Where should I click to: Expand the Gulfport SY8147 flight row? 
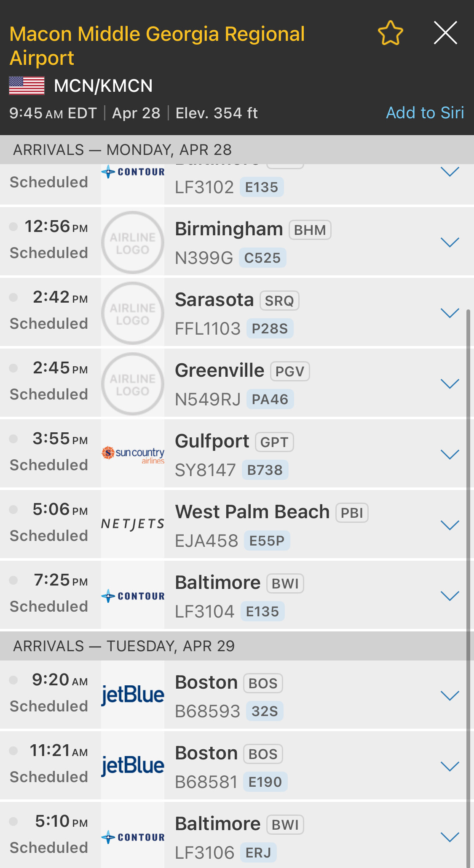(x=450, y=455)
